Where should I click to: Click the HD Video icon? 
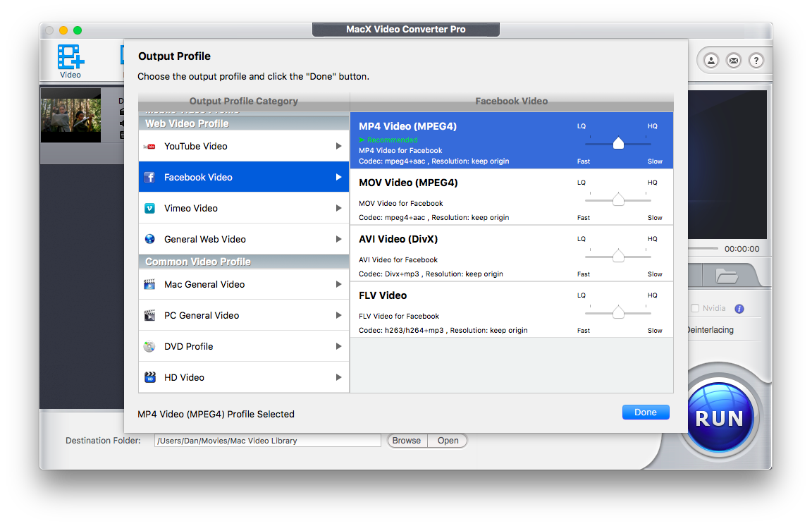(149, 377)
